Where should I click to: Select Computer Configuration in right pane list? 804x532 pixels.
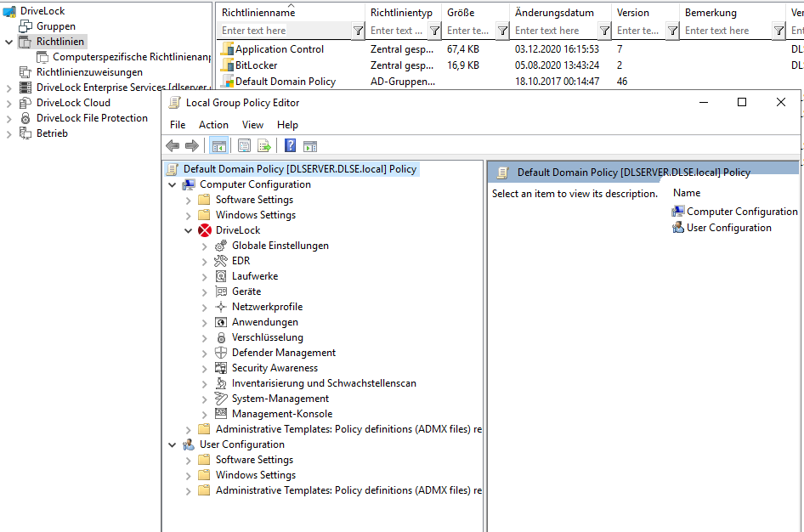pos(742,212)
